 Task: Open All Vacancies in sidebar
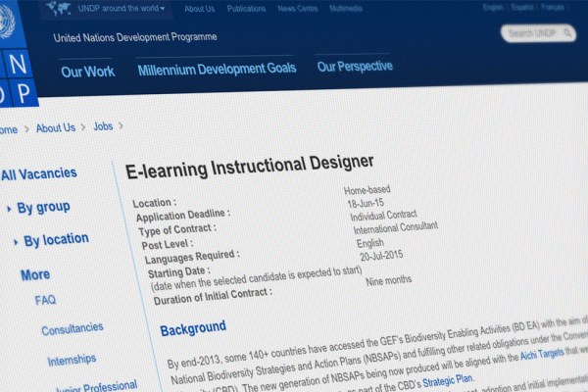pos(38,174)
